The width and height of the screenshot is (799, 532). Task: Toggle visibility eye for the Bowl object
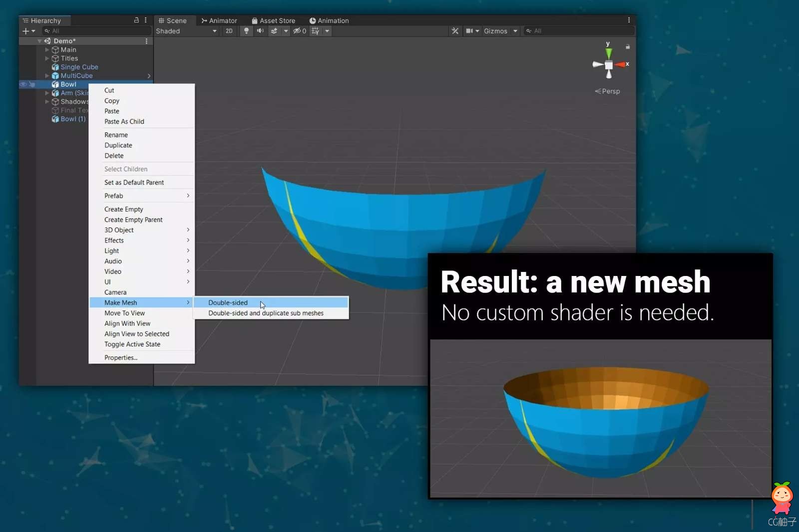click(23, 84)
